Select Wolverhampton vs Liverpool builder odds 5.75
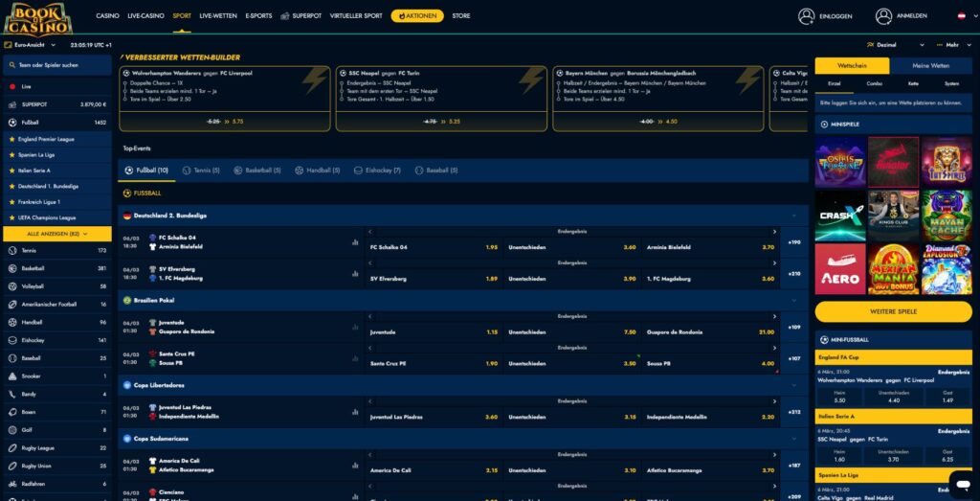 tap(225, 122)
